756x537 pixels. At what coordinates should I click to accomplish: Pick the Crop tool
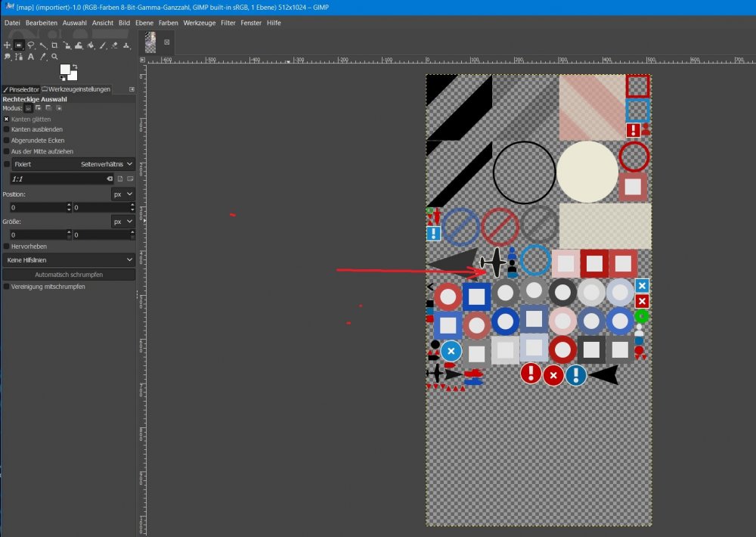[x=54, y=45]
